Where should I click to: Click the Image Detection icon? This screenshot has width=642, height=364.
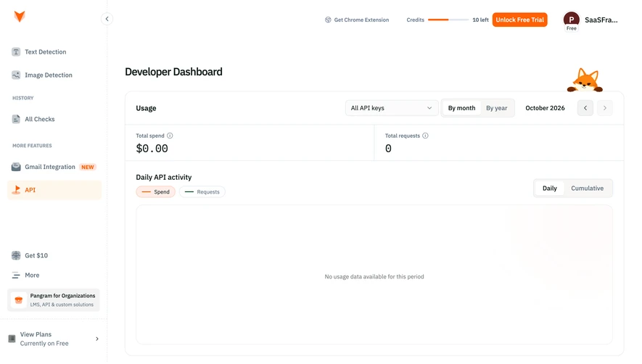tap(16, 75)
